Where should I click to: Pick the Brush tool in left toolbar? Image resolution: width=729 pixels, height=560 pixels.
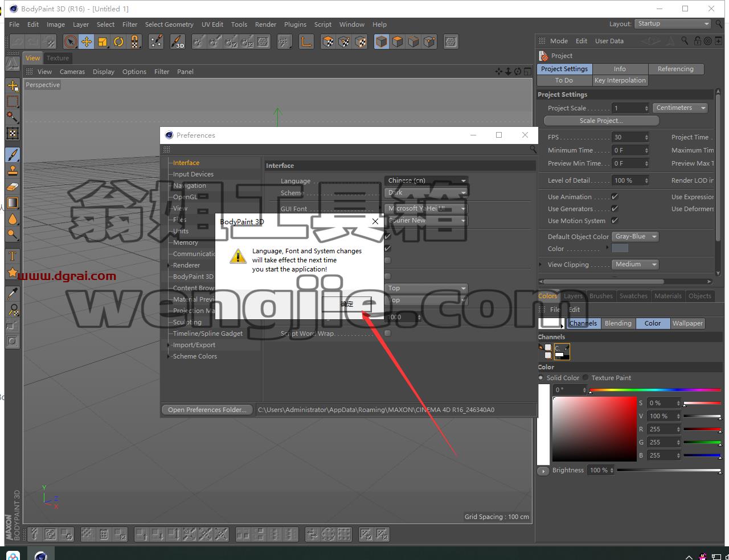tap(13, 154)
